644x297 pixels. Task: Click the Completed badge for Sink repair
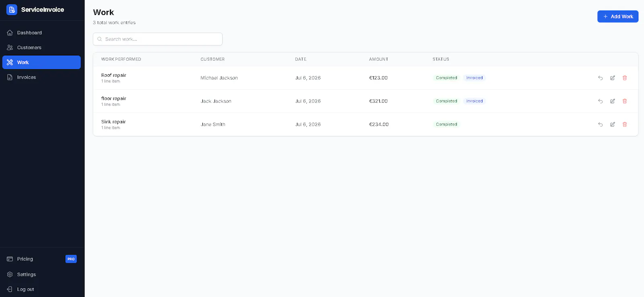tap(446, 125)
